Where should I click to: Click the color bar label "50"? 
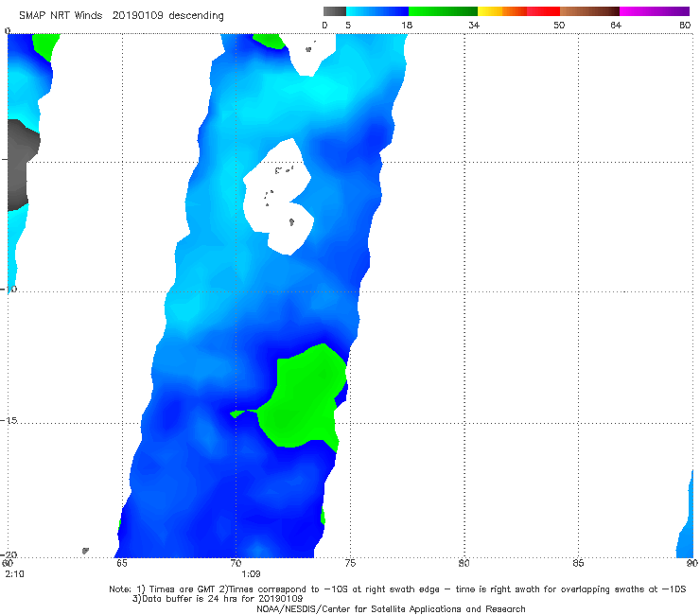(559, 26)
